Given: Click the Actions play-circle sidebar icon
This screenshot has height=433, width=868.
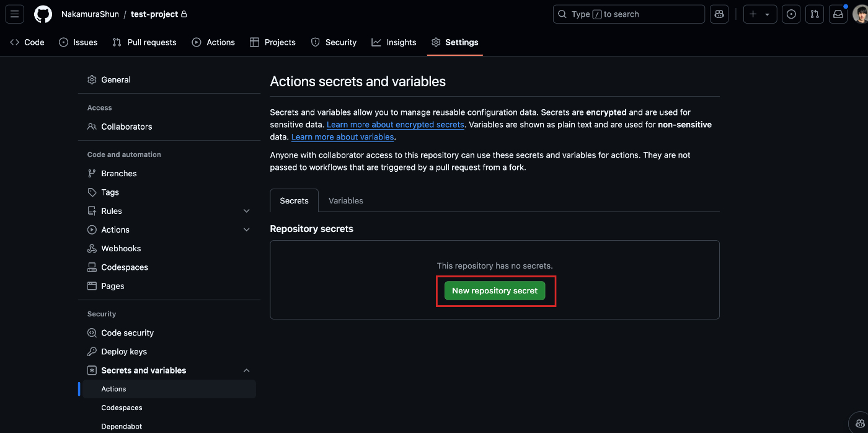Looking at the screenshot, I should click(x=92, y=230).
